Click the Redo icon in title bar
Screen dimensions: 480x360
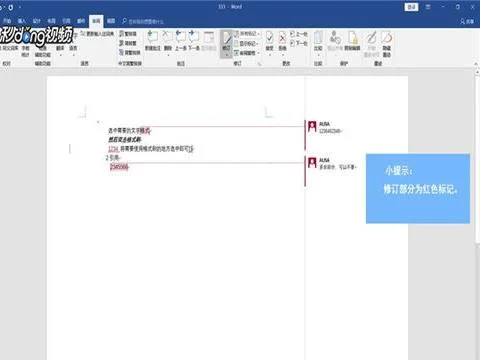click(x=11, y=7)
